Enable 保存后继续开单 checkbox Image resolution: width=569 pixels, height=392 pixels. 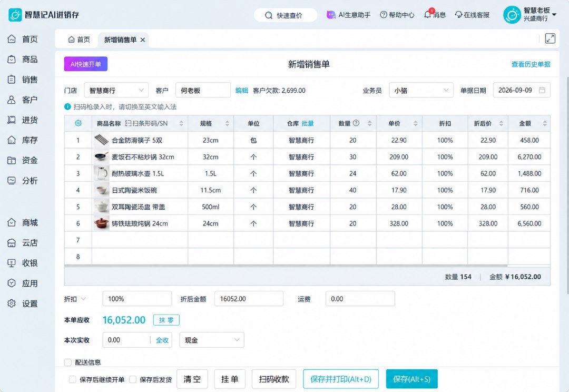[72, 379]
